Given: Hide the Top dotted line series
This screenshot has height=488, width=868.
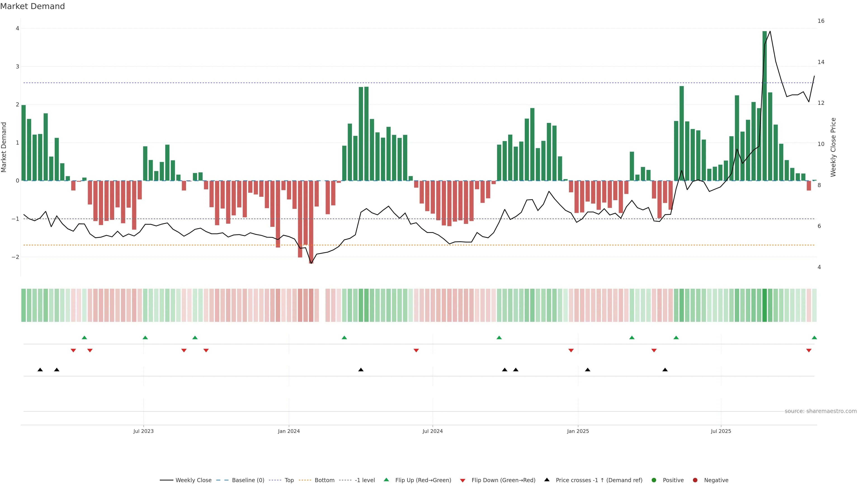Looking at the screenshot, I should coord(289,480).
